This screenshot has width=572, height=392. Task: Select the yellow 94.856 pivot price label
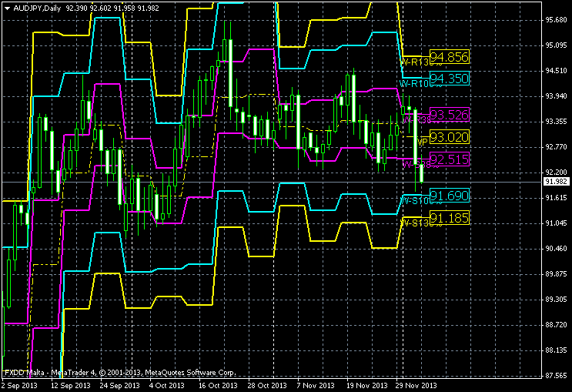449,57
